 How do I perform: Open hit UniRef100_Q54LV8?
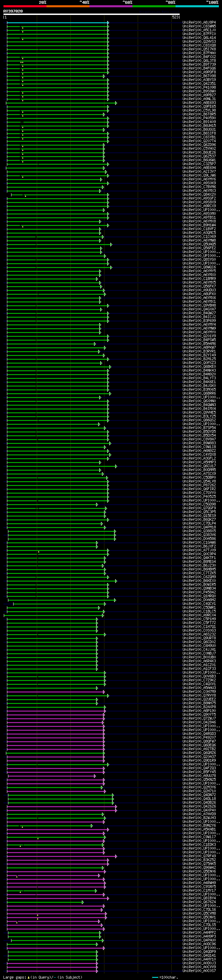(x=199, y=481)
